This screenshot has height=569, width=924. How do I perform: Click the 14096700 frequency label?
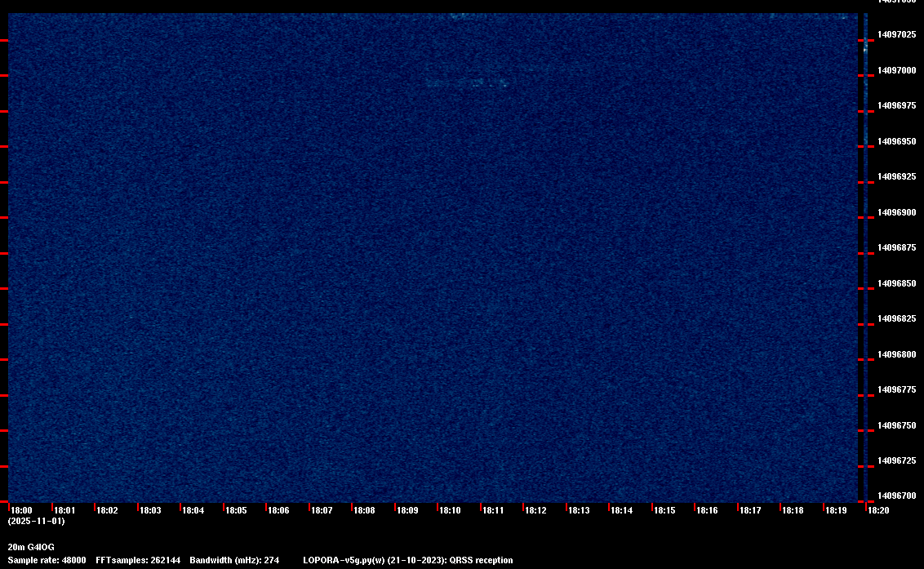(x=897, y=496)
